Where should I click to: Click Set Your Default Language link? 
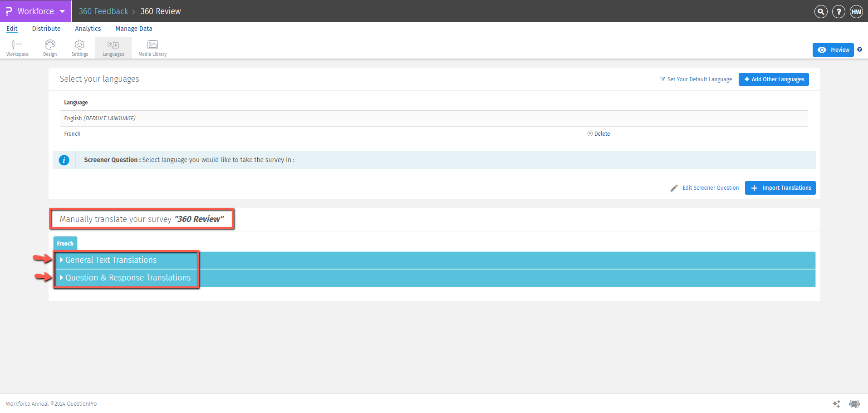point(696,79)
